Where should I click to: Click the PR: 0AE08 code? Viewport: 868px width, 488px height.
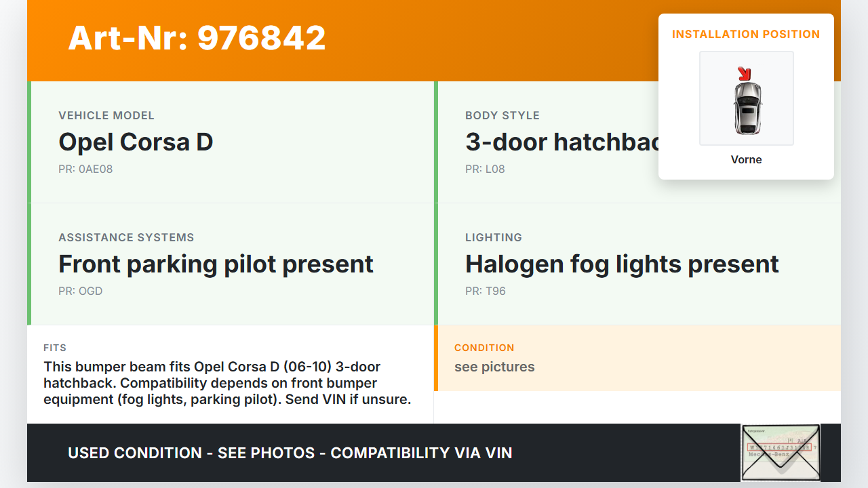pos(85,169)
